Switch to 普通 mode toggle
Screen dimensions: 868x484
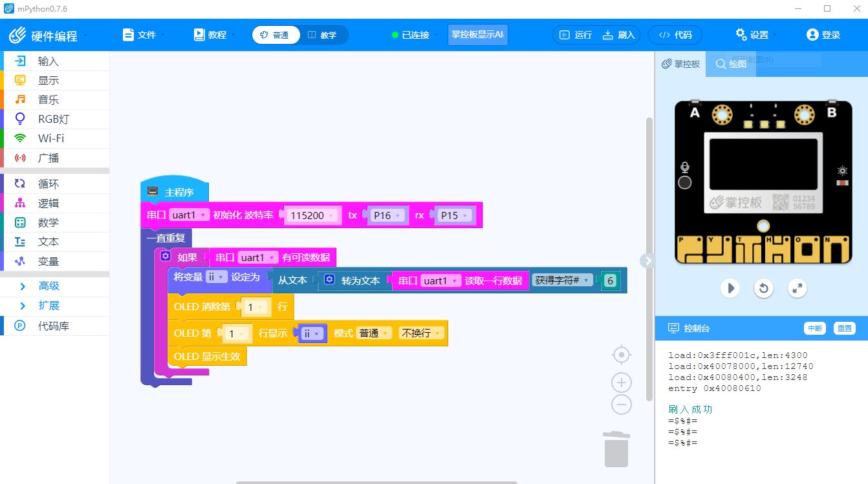[275, 35]
